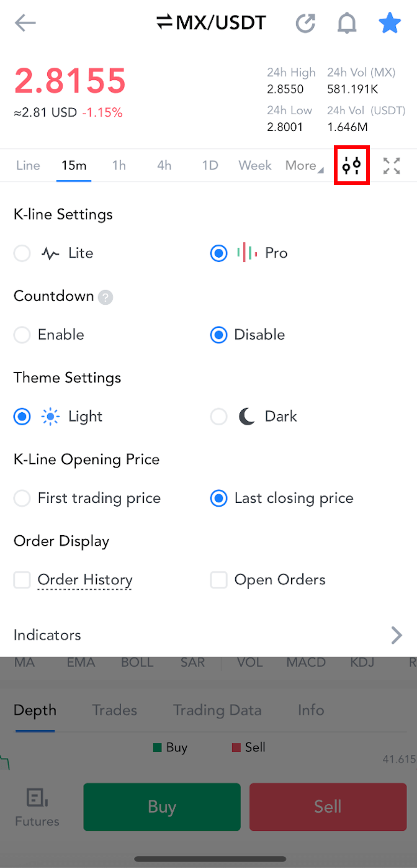Select the Dark theme

[x=219, y=417]
